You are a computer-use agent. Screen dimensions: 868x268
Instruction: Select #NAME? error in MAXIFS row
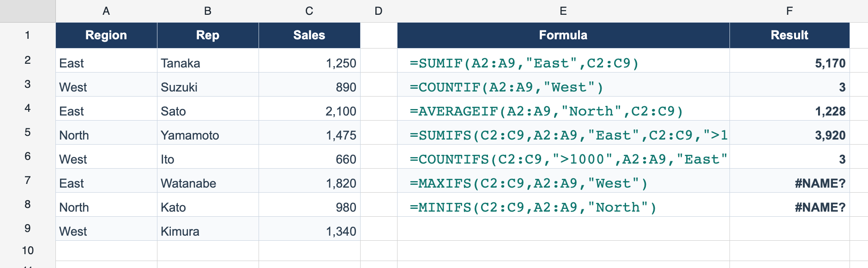(790, 181)
